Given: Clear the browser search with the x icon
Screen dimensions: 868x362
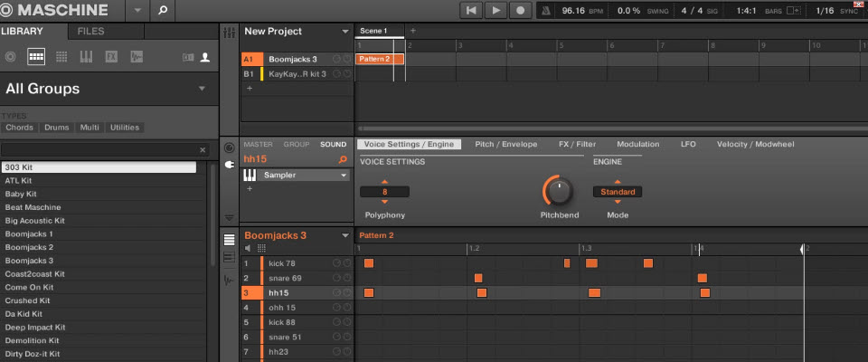Looking at the screenshot, I should click(x=203, y=149).
